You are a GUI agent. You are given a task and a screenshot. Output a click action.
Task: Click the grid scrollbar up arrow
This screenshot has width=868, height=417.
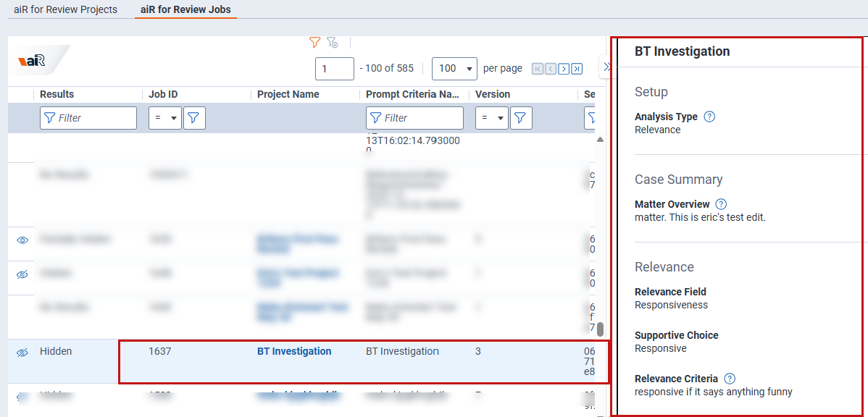tap(600, 140)
